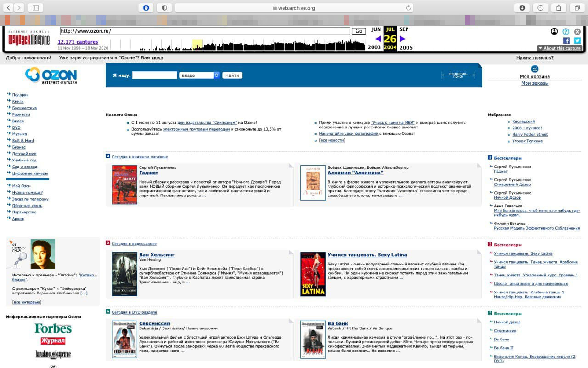
Task: Select year 2003 in Wayback
Action: 374,47
